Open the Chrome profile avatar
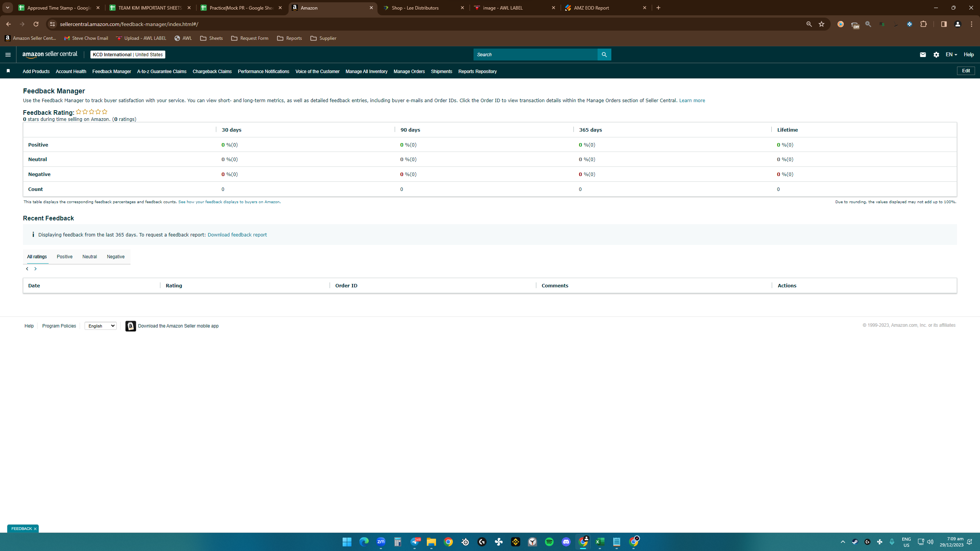The image size is (980, 551). (x=958, y=24)
